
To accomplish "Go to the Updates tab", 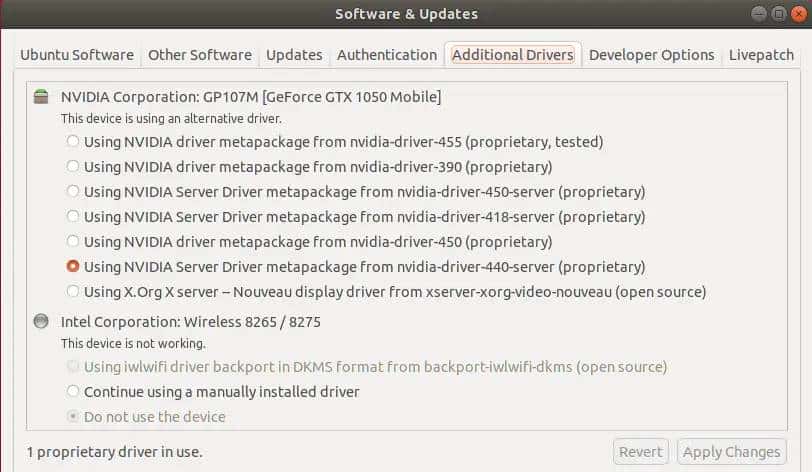I will click(x=294, y=55).
